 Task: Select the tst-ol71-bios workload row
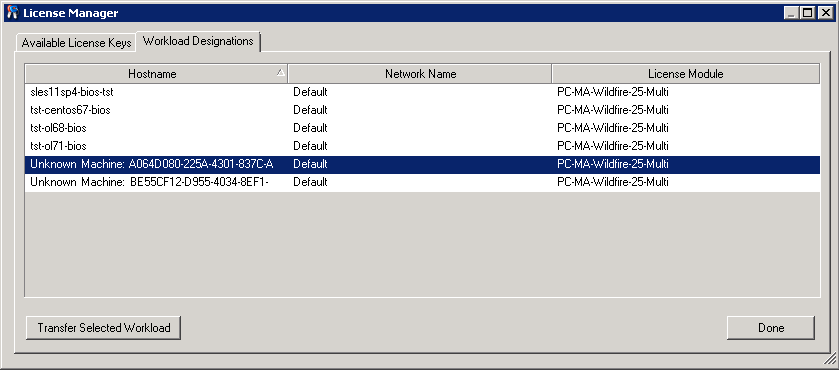click(x=422, y=146)
